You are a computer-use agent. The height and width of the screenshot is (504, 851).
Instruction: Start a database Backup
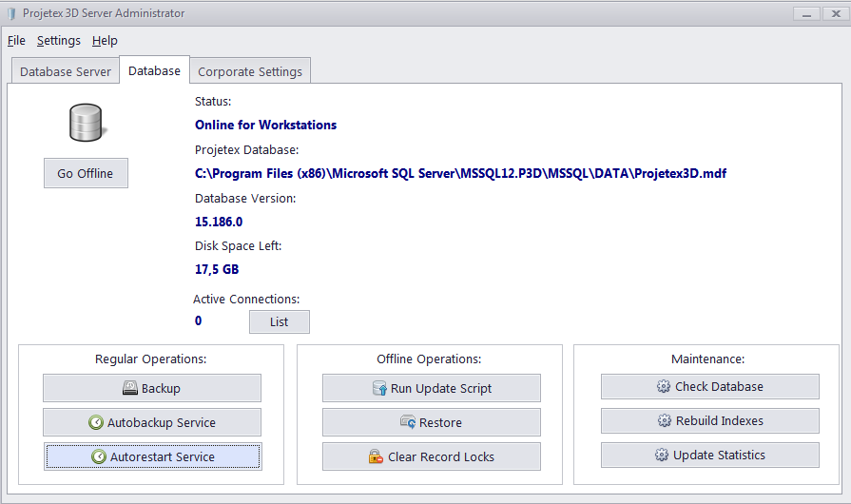pos(152,388)
